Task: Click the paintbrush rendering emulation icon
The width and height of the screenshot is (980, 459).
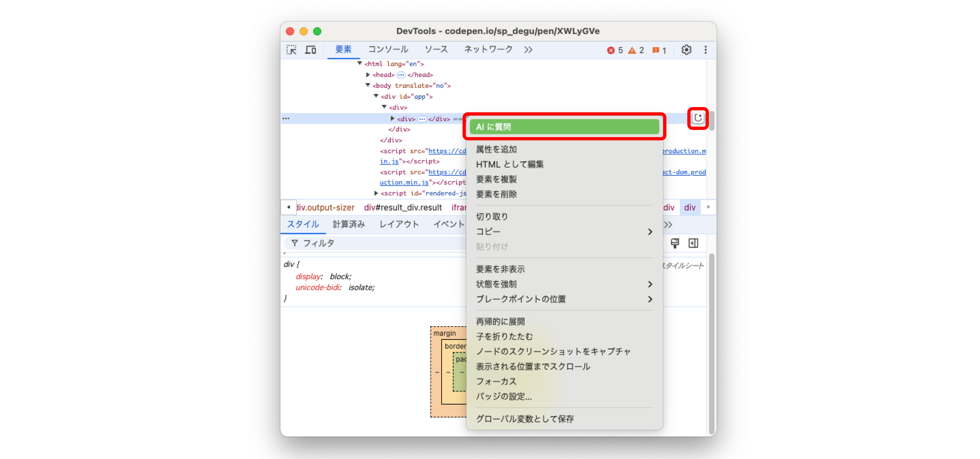Action: point(675,243)
